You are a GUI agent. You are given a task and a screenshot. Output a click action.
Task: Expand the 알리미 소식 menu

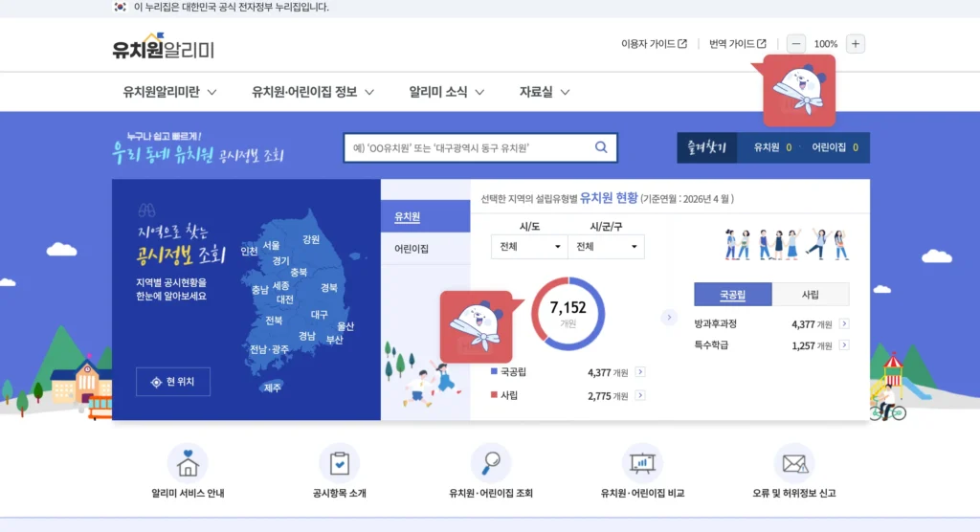coord(446,92)
